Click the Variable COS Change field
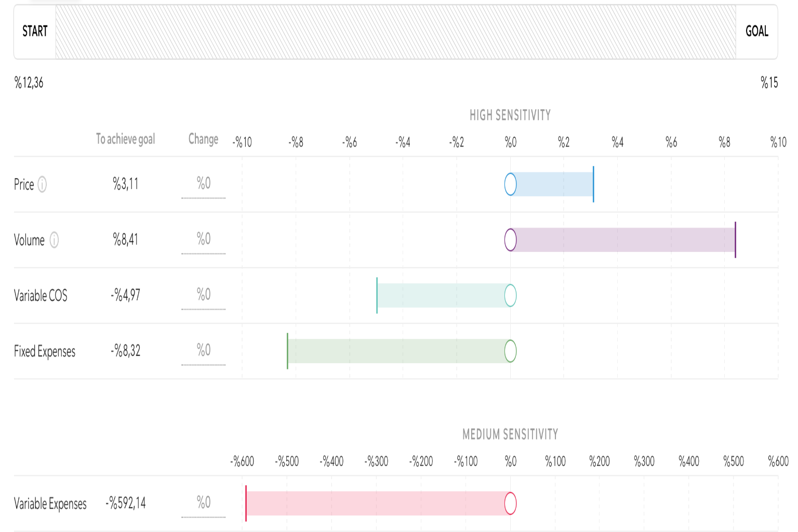Viewport: 798px width, 532px height. (203, 295)
